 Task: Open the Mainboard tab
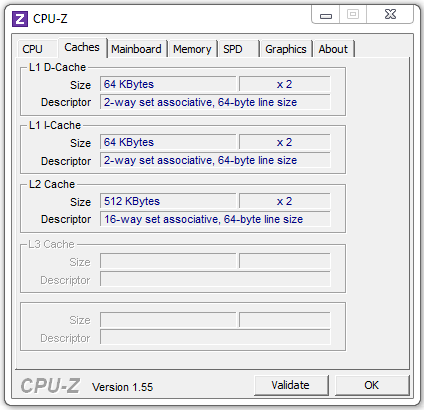click(x=136, y=49)
